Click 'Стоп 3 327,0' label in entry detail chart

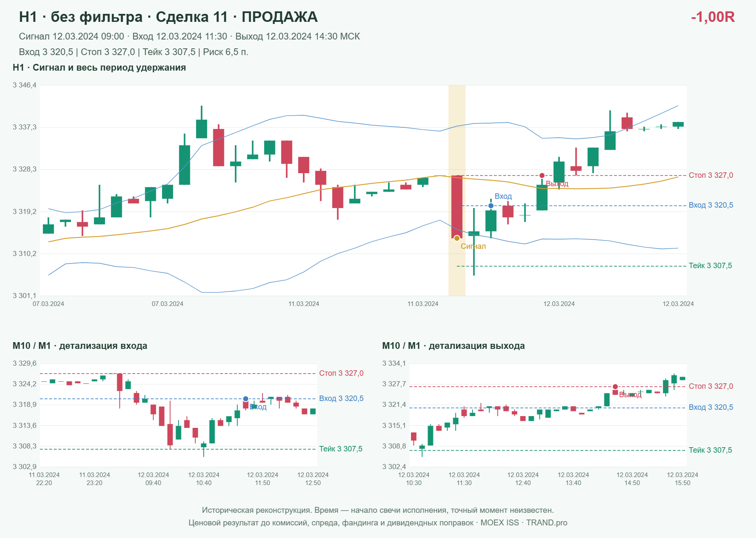click(341, 373)
